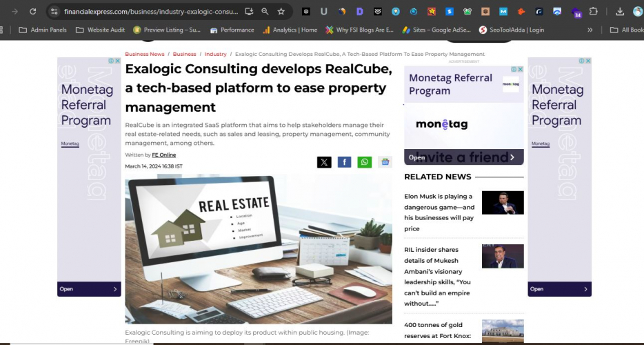This screenshot has height=345, width=644.
Task: Click the real estate article main image
Action: point(259,249)
